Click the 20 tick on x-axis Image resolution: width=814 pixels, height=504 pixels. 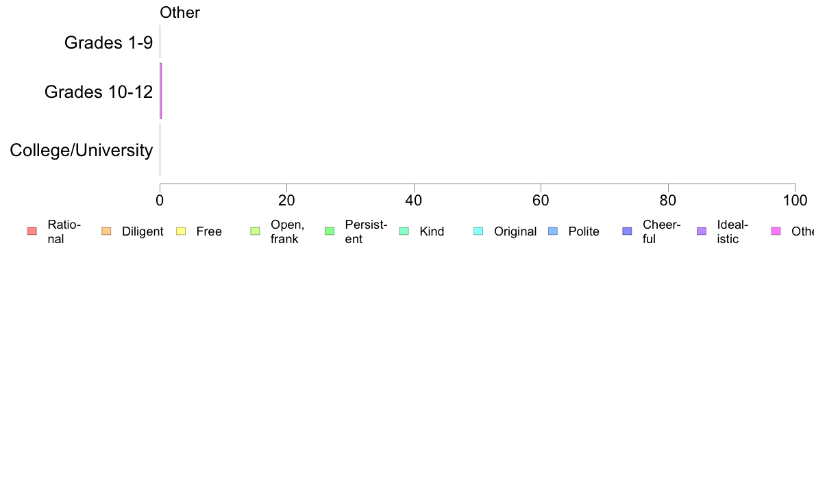(286, 201)
